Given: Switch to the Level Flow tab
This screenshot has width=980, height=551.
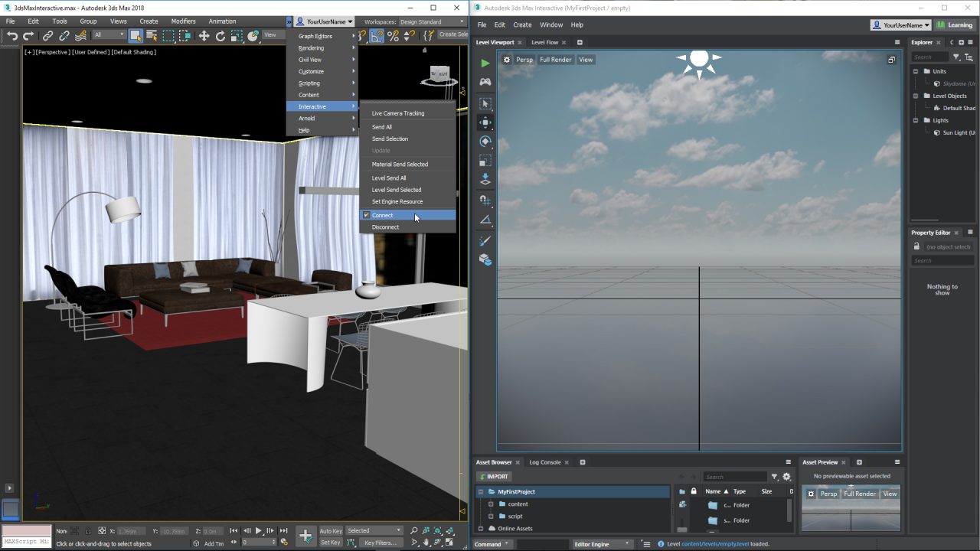Looking at the screenshot, I should tap(544, 43).
